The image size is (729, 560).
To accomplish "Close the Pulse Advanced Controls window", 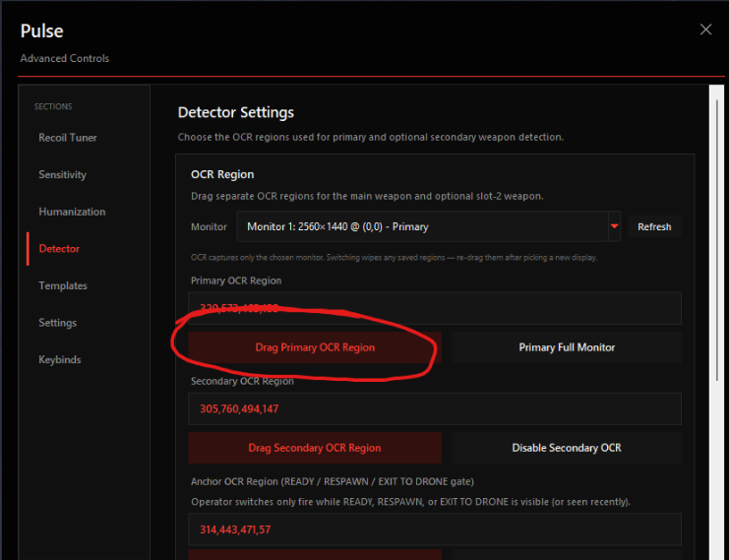I will tap(705, 30).
